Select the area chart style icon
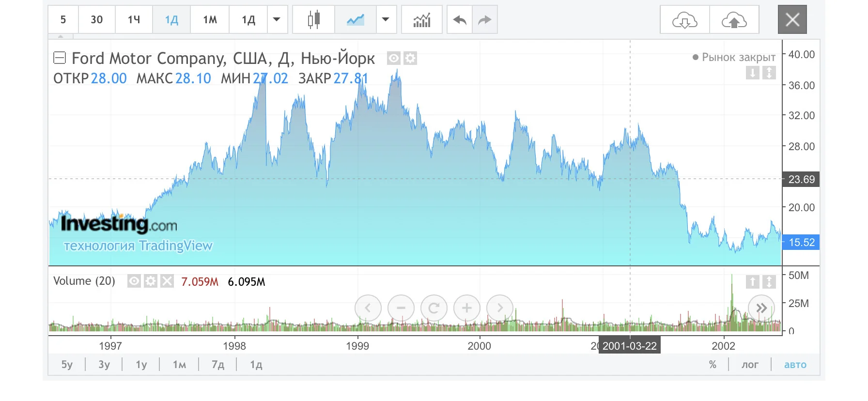This screenshot has width=868, height=401. pyautogui.click(x=356, y=20)
